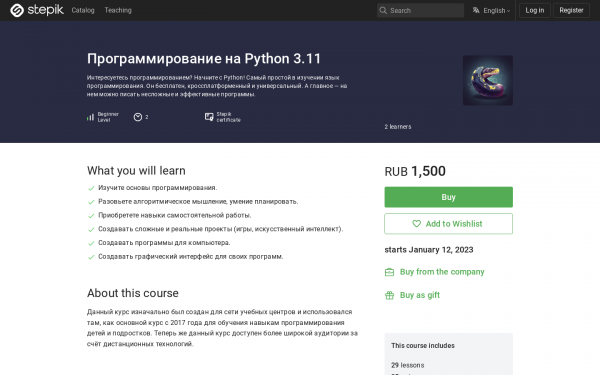The image size is (600, 375).
Task: Focus the Search input field
Action: 420,10
